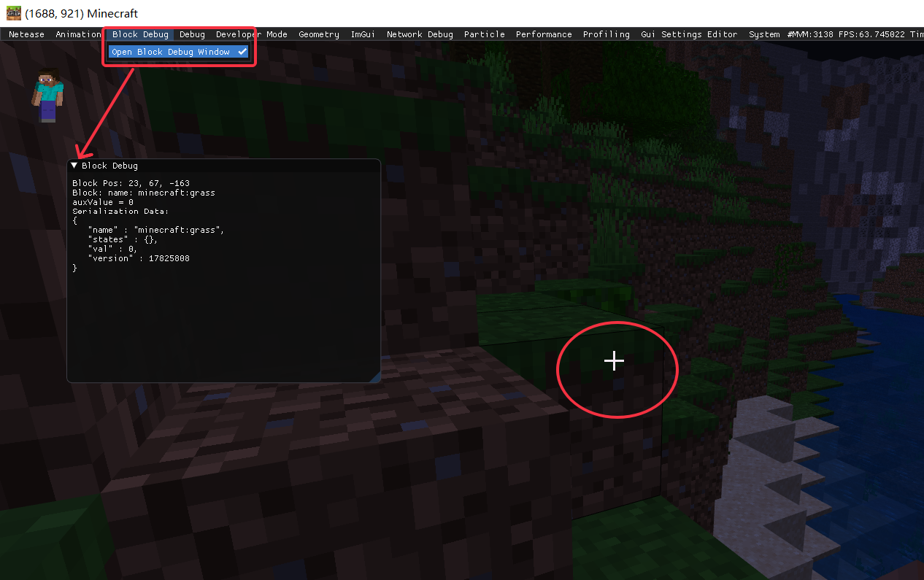Open the Geometry menu
Viewport: 924px width, 580px height.
319,34
